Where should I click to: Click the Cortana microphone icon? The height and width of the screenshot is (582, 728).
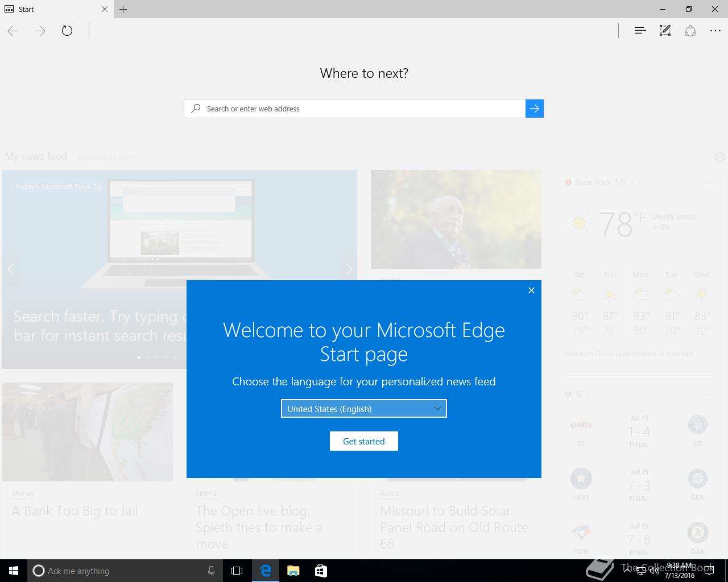211,571
